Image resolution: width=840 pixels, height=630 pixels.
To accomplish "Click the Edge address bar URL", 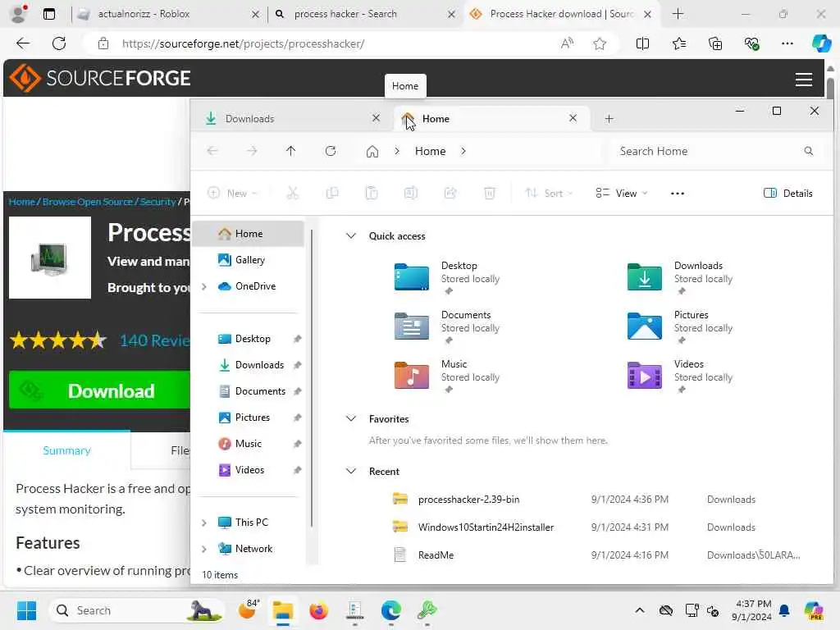I will click(243, 43).
